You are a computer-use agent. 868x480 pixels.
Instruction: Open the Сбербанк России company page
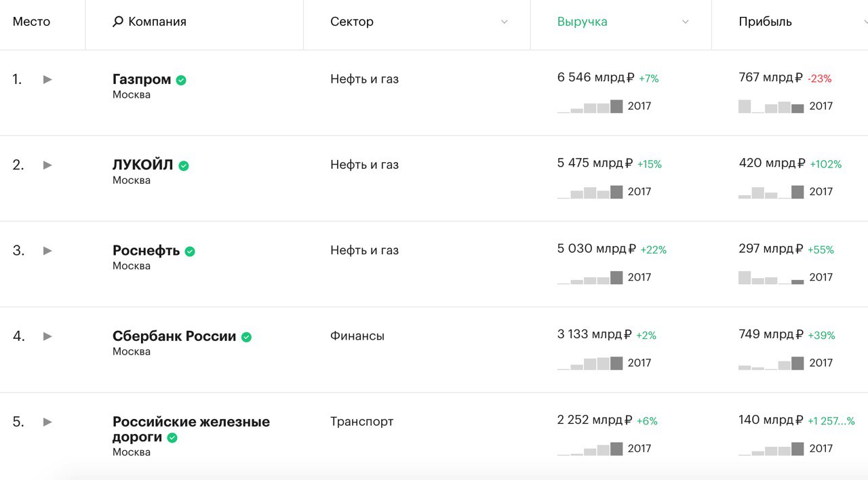174,336
